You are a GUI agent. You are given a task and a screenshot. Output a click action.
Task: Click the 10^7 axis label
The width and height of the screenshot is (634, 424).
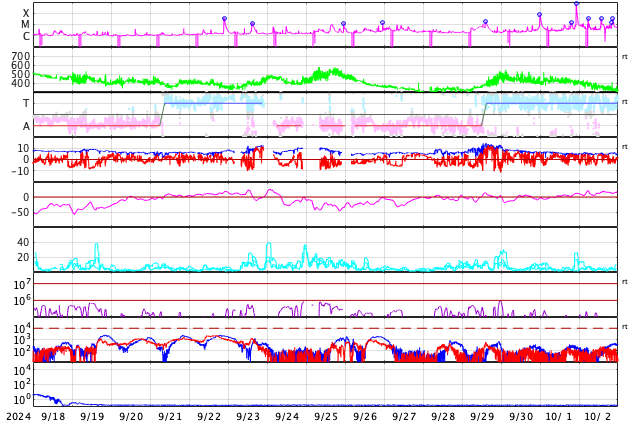[22, 285]
